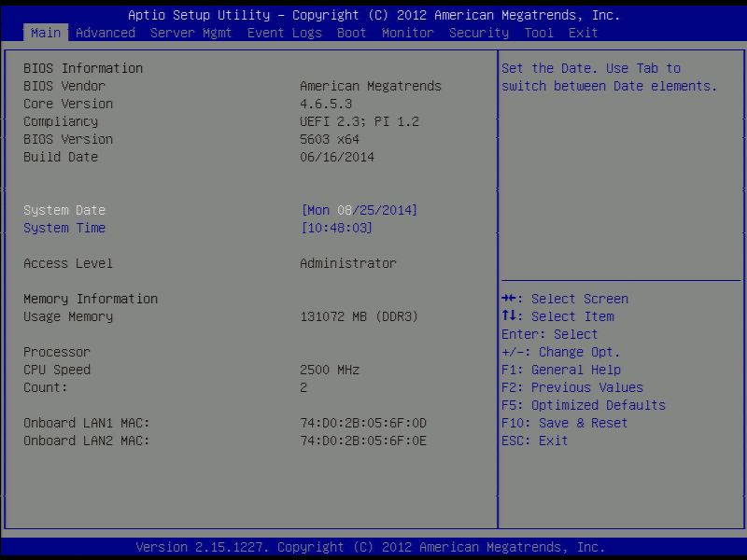Click MAC address ending 6F:0D
Image resolution: width=747 pixels, height=560 pixels.
(x=363, y=423)
